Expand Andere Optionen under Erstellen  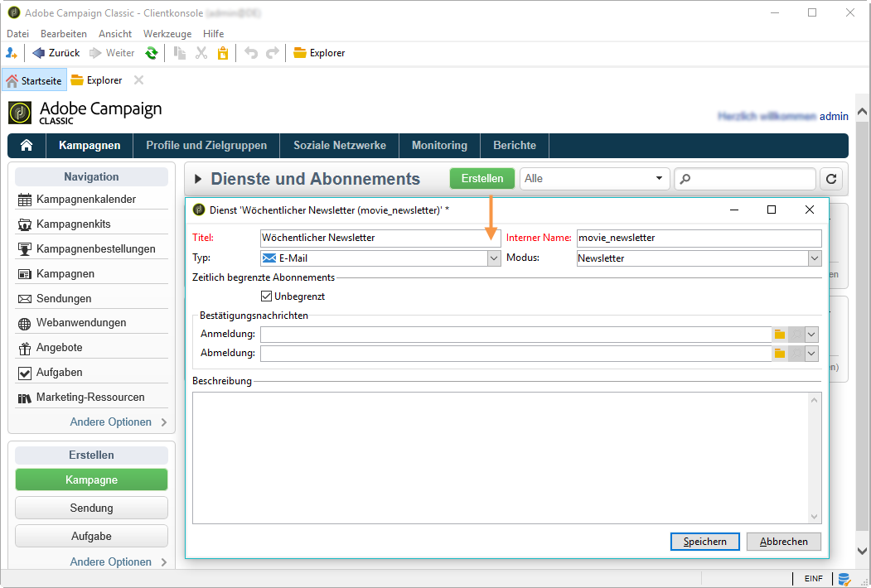(x=118, y=561)
